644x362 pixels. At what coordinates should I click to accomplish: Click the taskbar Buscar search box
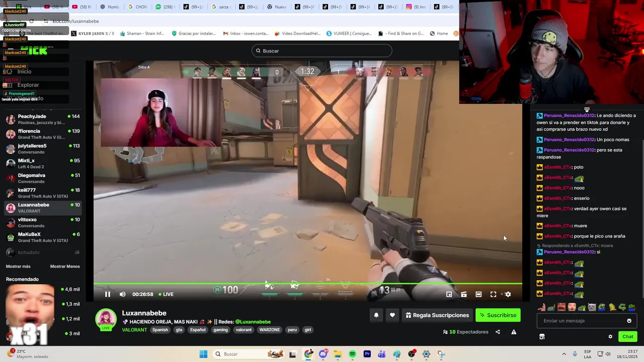[248, 354]
